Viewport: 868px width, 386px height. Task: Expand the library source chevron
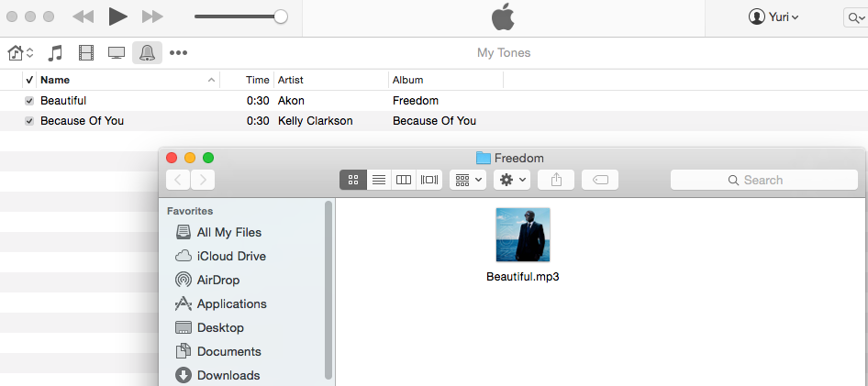[30, 53]
